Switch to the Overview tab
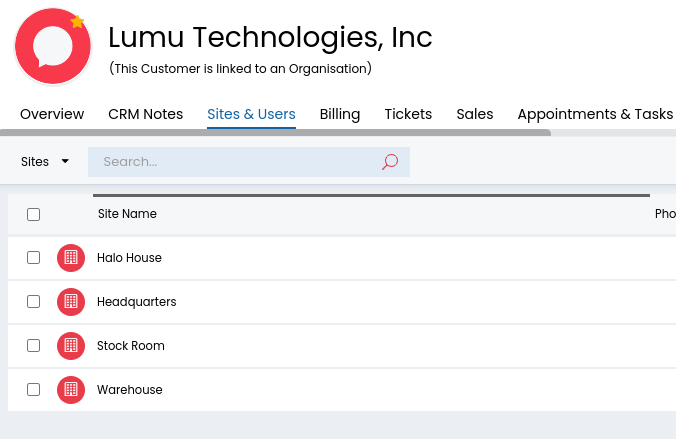Image resolution: width=676 pixels, height=439 pixels. tap(52, 114)
